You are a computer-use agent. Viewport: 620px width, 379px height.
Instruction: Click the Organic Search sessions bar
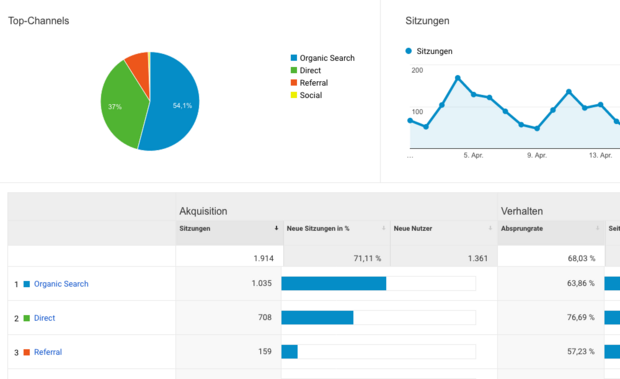pyautogui.click(x=334, y=283)
